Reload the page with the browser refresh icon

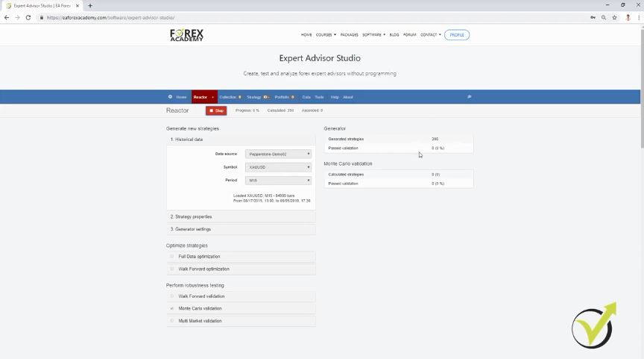click(28, 18)
